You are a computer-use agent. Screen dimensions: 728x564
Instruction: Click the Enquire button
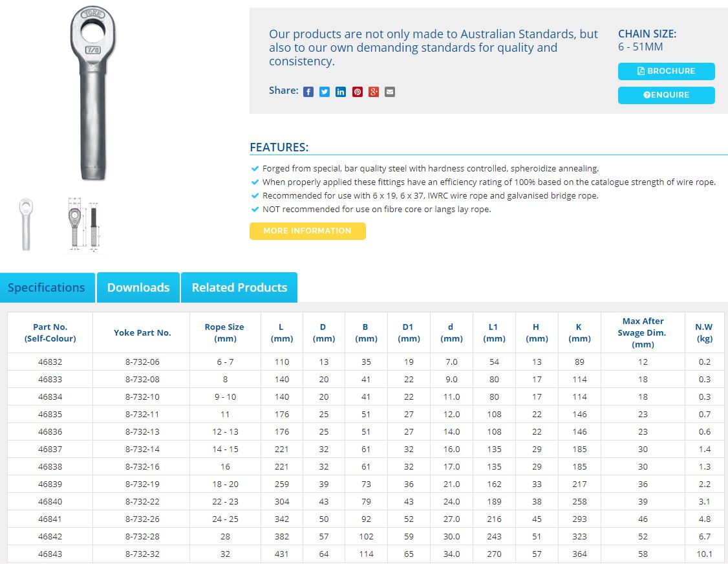(x=666, y=95)
